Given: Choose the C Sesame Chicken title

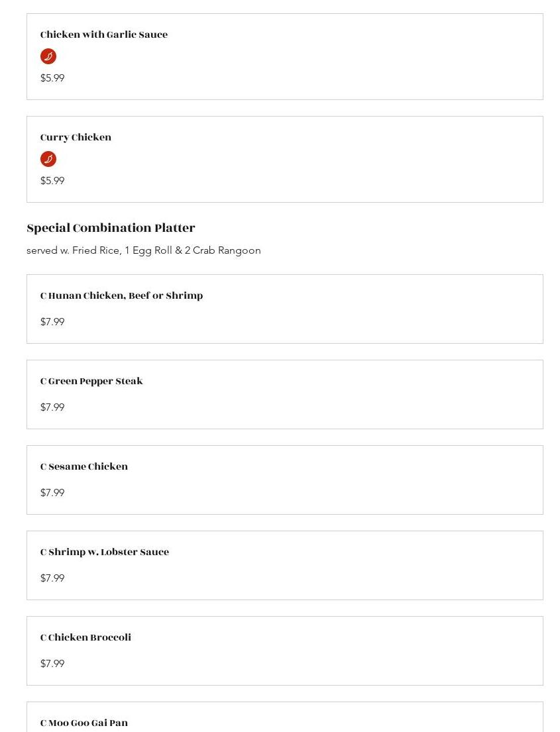Looking at the screenshot, I should click(x=84, y=466).
